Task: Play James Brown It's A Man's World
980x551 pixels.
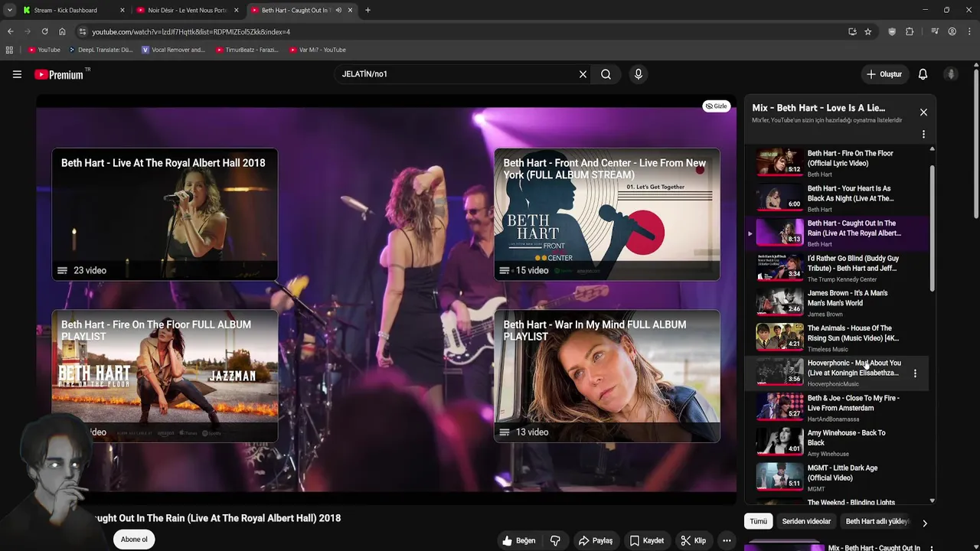Action: [x=836, y=303]
